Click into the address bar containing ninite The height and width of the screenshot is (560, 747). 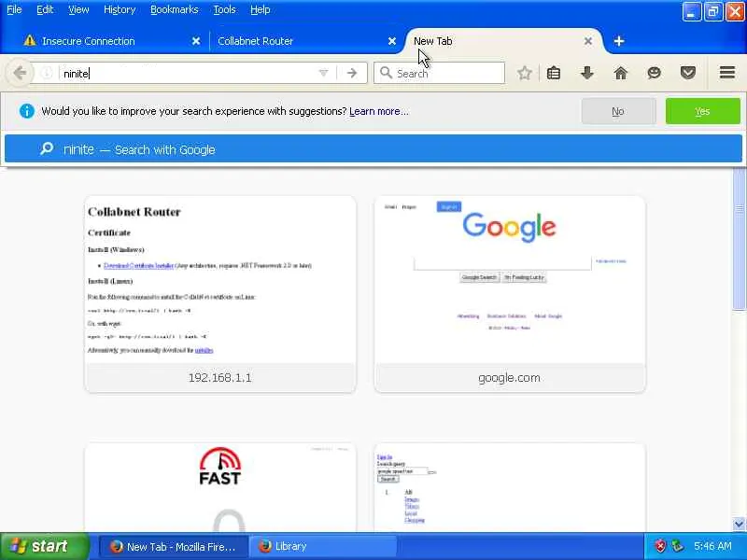tap(189, 73)
